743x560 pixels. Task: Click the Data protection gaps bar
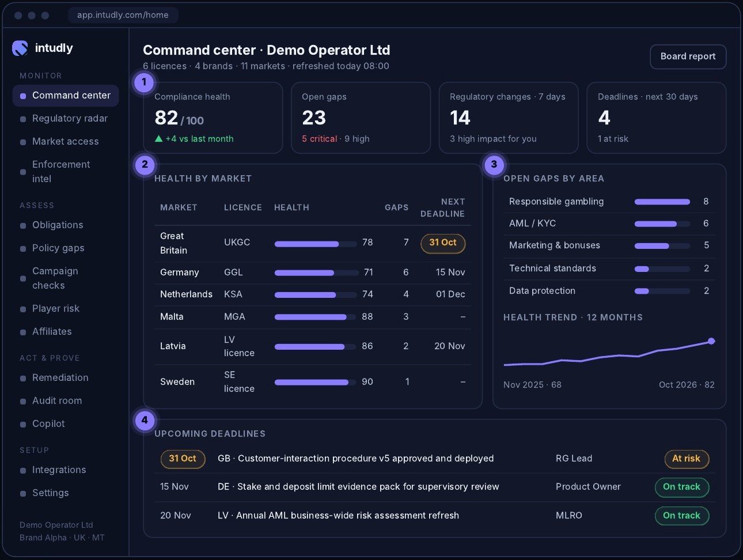tap(662, 291)
